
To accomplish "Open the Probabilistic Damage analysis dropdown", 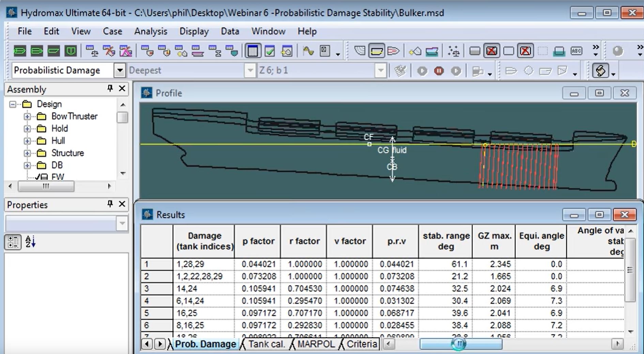I will point(120,70).
